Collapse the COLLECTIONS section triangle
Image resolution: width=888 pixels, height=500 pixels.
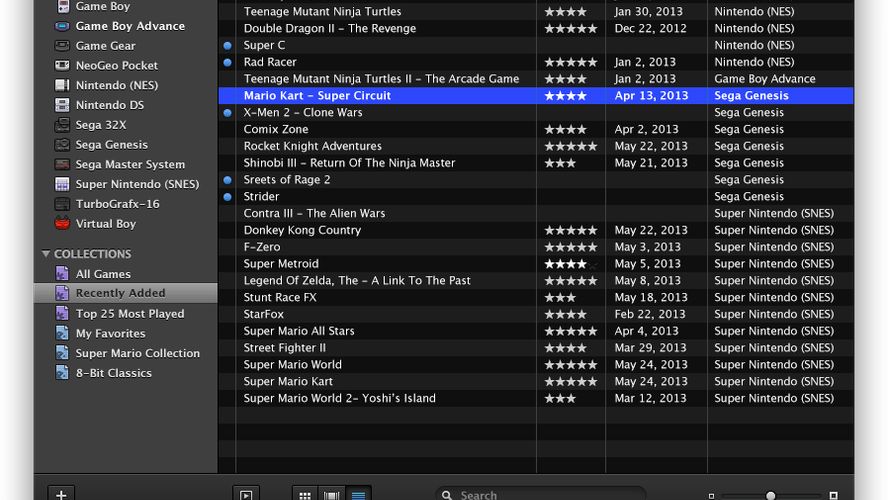(46, 254)
